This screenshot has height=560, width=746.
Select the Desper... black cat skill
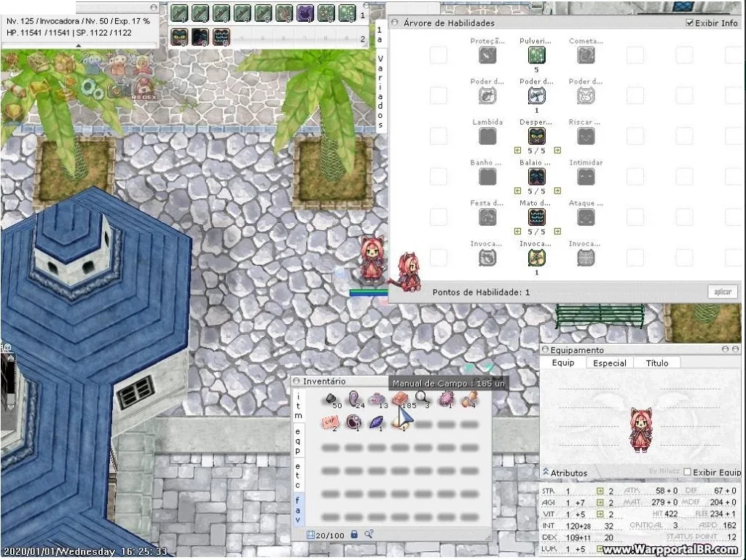coord(536,136)
